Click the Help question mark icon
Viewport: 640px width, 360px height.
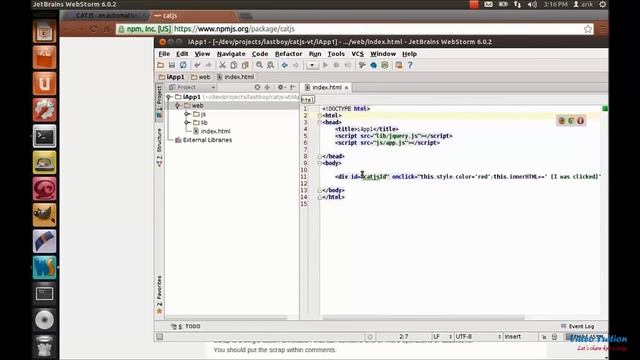pyautogui.click(x=410, y=65)
